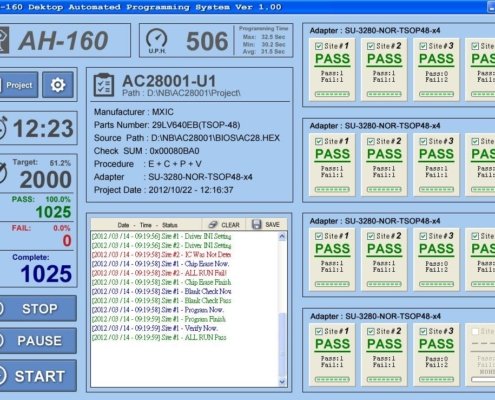495x400 pixels.
Task: Pause the run with the PAUSE button
Action: pyautogui.click(x=38, y=341)
